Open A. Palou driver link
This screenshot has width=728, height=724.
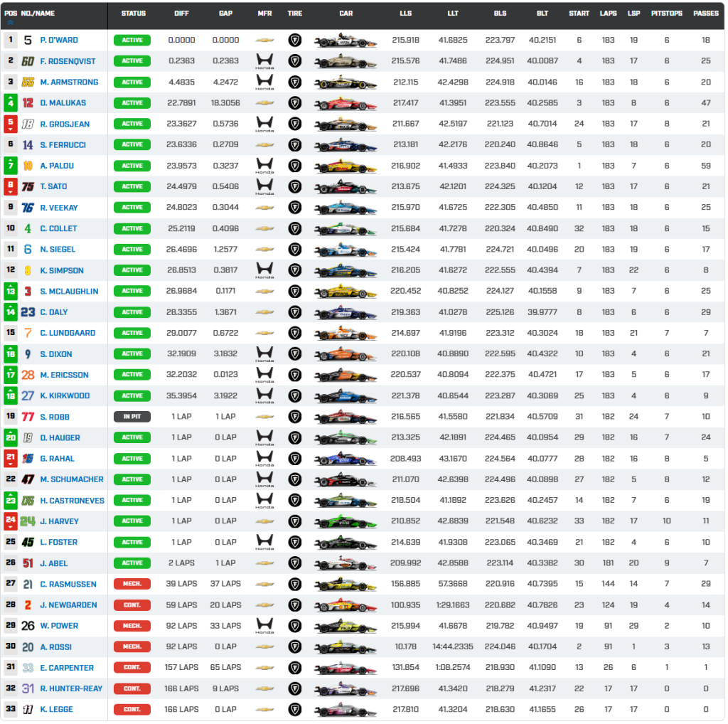point(57,166)
